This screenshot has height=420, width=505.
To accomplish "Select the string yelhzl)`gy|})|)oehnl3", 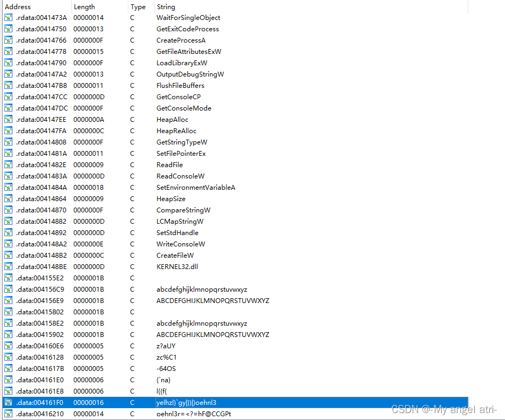I will [x=186, y=403].
